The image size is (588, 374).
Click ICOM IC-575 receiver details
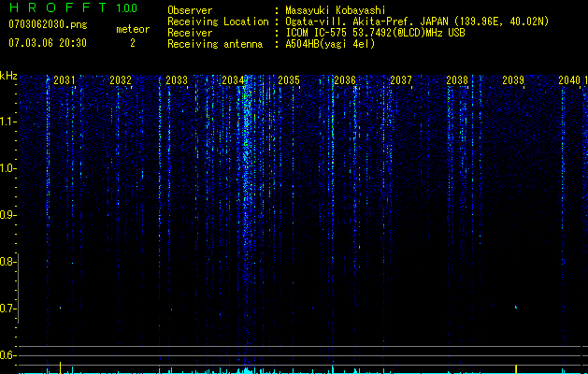375,33
